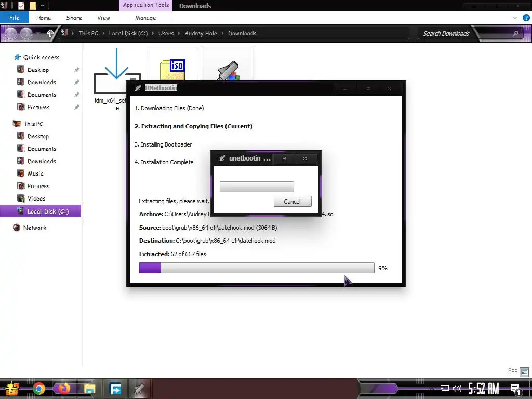Select the ISO image file
The height and width of the screenshot is (399, 532).
coord(172,64)
